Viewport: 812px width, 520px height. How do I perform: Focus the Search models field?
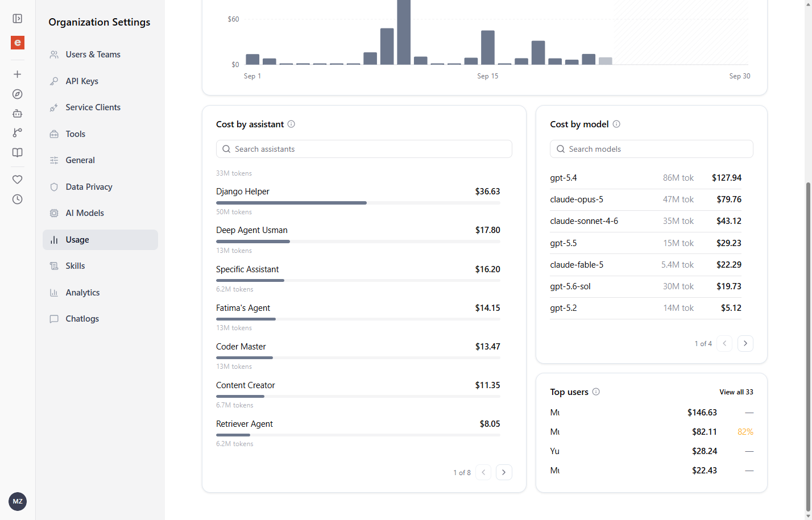click(652, 149)
